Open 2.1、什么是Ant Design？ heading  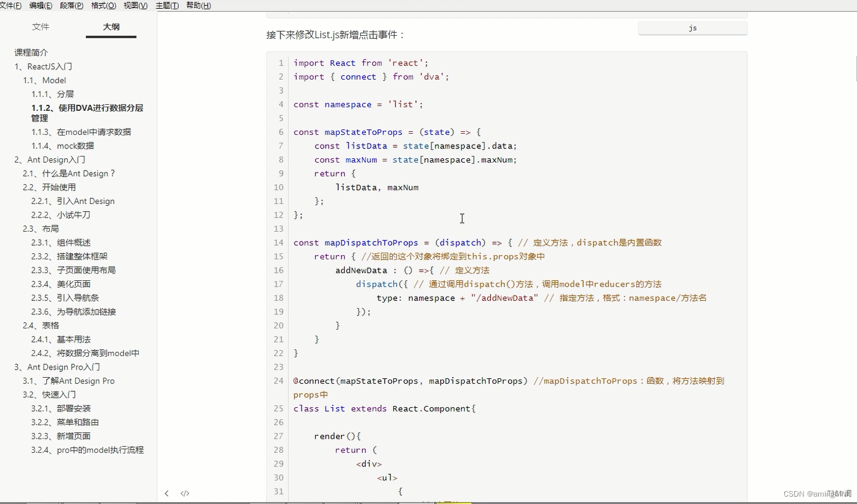69,174
